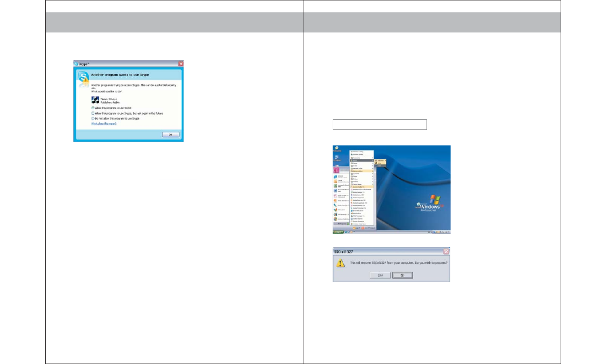This screenshot has width=616, height=364.
Task: Click the SC.exe program icon
Action: coord(95,100)
